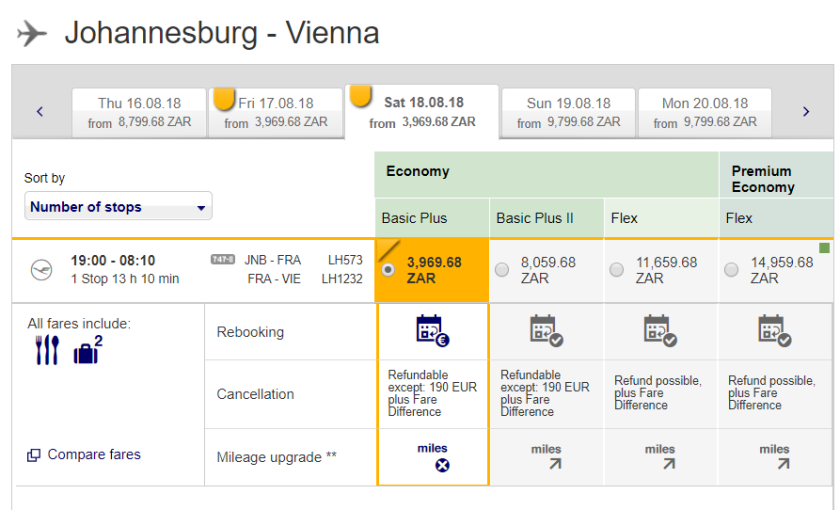840x510 pixels.
Task: Select the 11,659.68 ZAR Economy Flex fare
Action: [x=617, y=270]
